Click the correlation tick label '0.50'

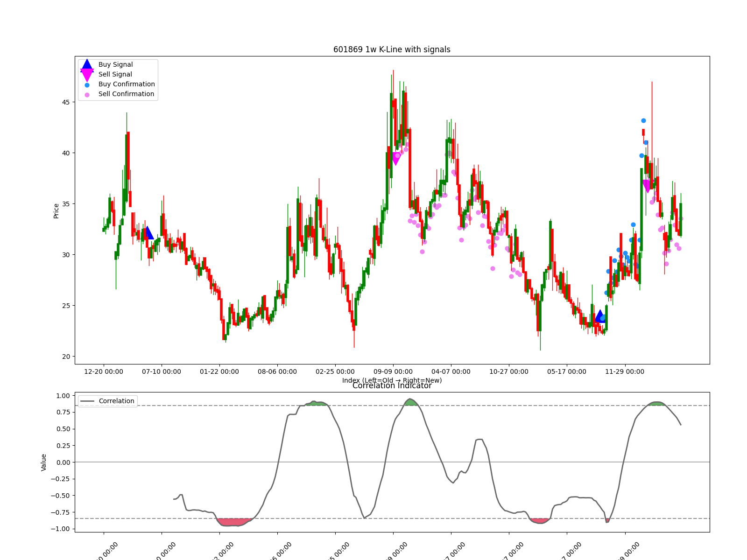63,429
